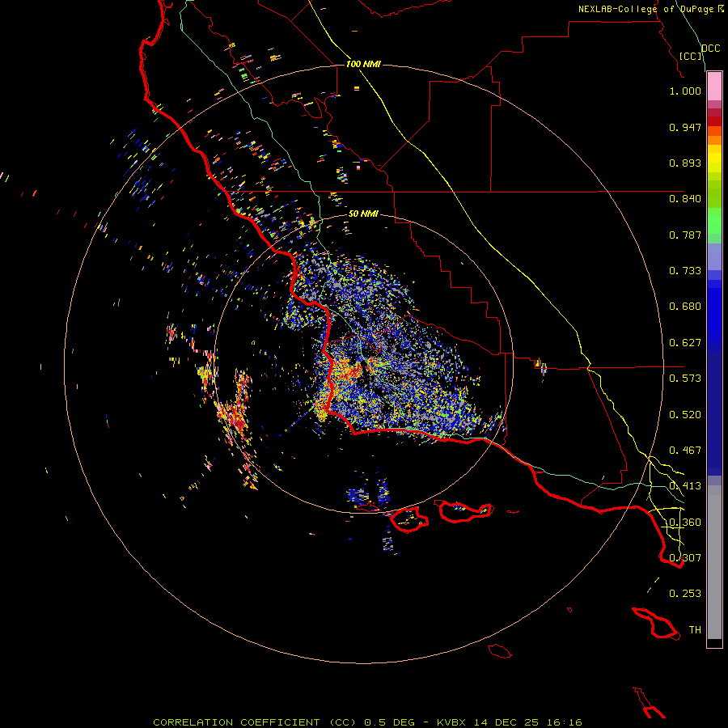Click the 0.467 scale value
The width and height of the screenshot is (728, 728).
click(685, 451)
